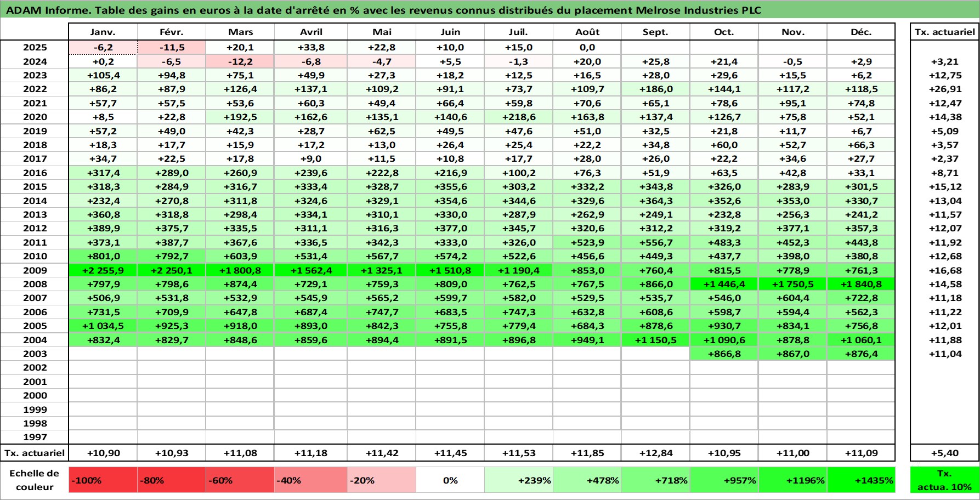
Task: Select the Avril column header
Action: pyautogui.click(x=311, y=32)
